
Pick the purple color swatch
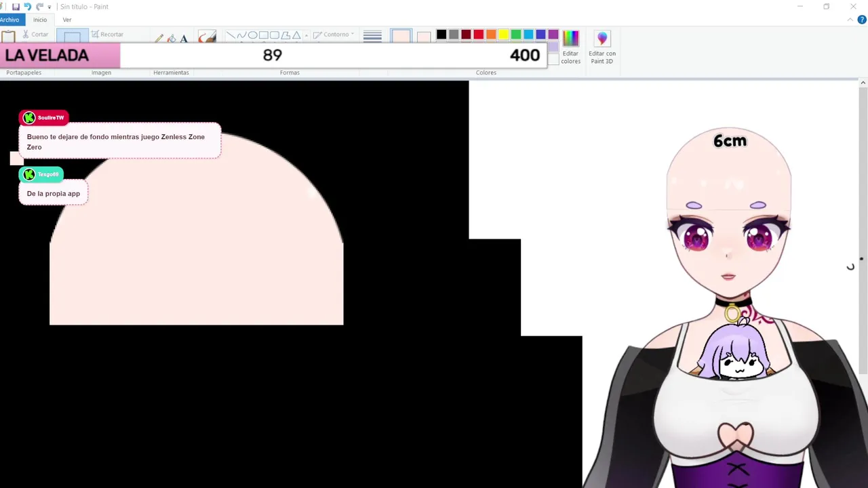point(553,35)
